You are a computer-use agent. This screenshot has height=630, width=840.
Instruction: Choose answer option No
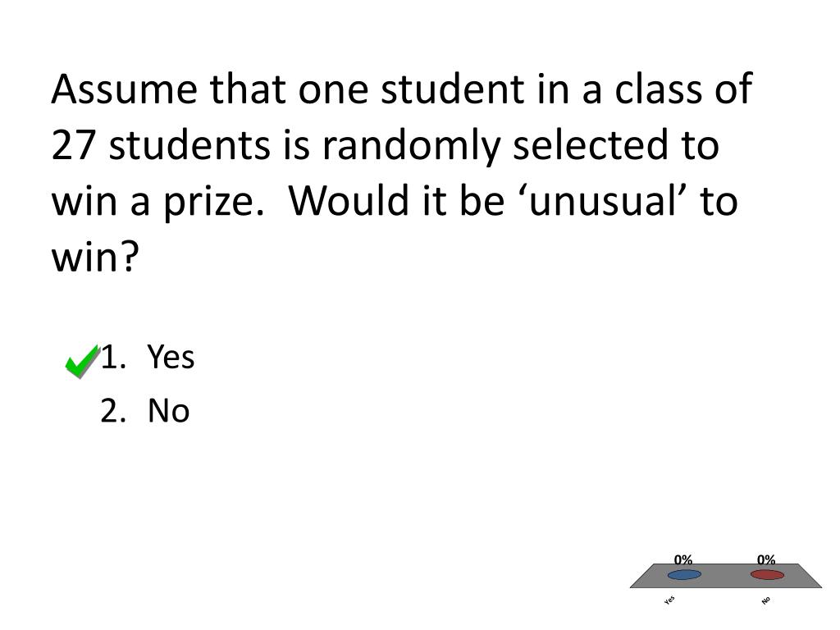coord(168,411)
